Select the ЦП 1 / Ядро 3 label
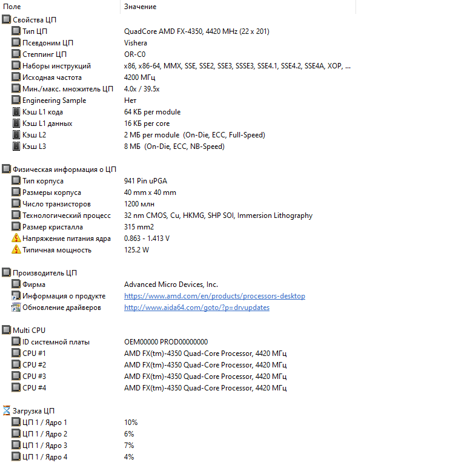The width and height of the screenshot is (476, 474). (45, 446)
